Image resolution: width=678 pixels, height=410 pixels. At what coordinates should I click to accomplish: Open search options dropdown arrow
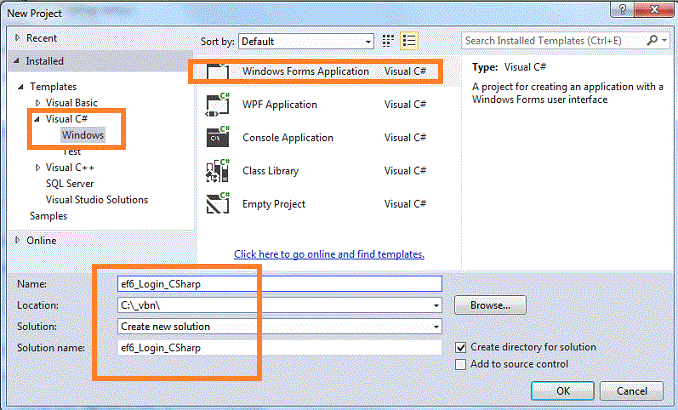coord(664,40)
